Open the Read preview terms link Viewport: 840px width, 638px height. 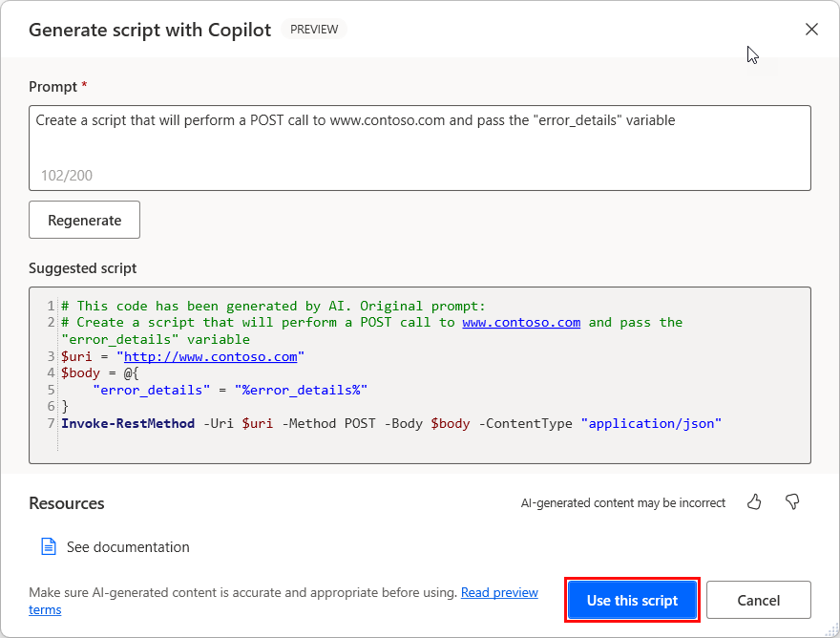pyautogui.click(x=499, y=592)
